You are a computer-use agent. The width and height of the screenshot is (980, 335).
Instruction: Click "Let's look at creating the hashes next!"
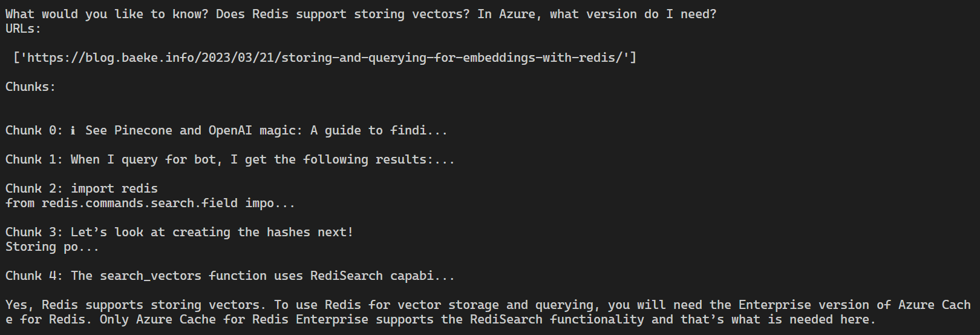click(212, 232)
